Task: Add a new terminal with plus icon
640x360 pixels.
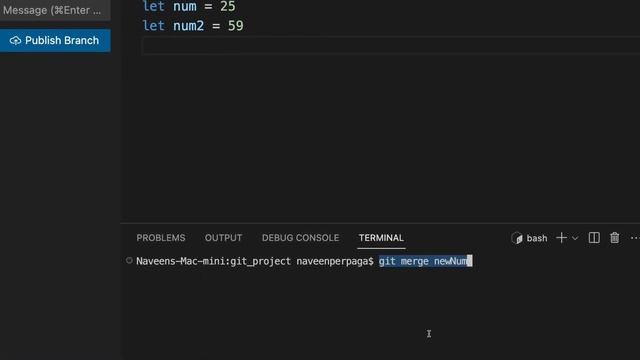Action: click(x=561, y=238)
